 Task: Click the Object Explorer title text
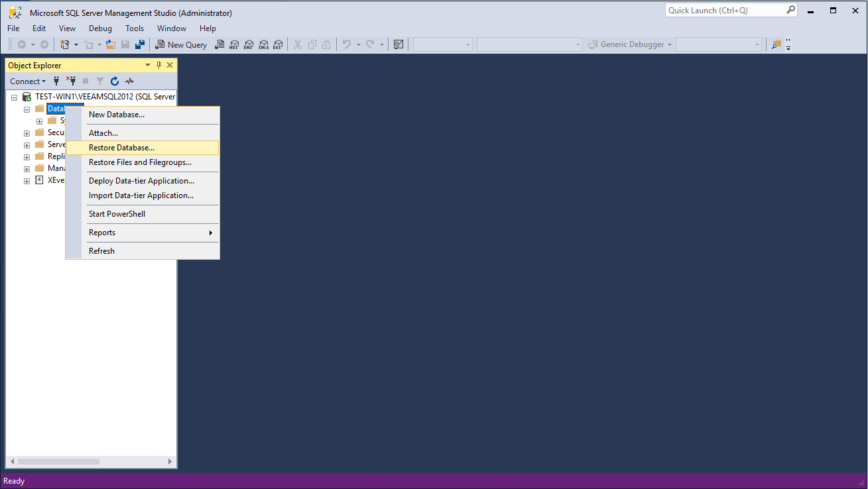[x=34, y=66]
